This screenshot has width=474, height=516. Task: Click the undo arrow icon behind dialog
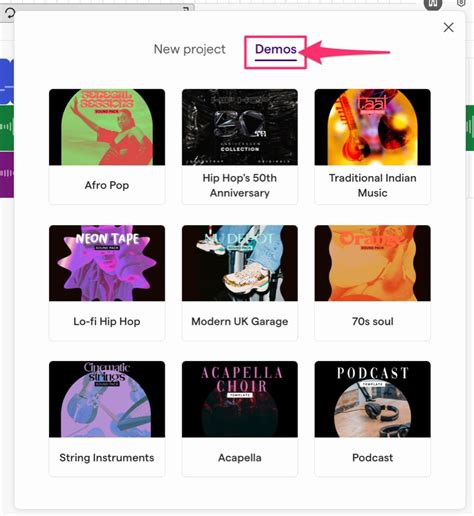pyautogui.click(x=10, y=13)
